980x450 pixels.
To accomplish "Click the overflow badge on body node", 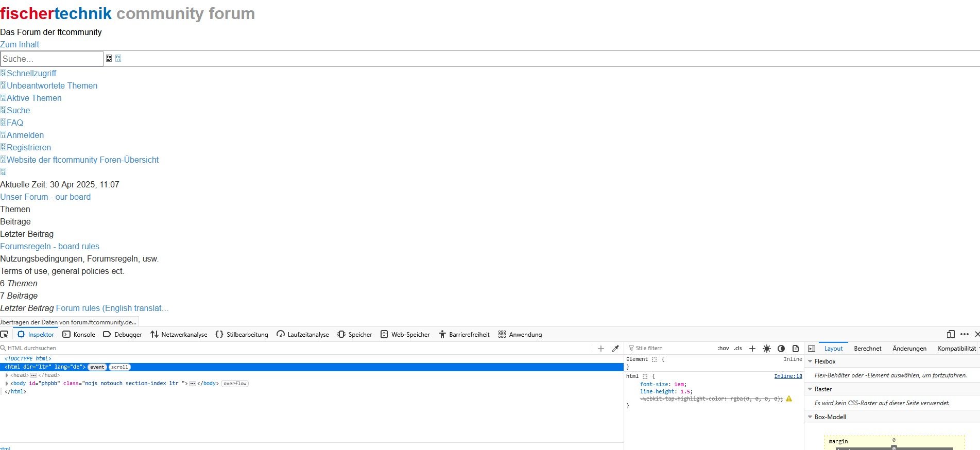I will click(235, 384).
